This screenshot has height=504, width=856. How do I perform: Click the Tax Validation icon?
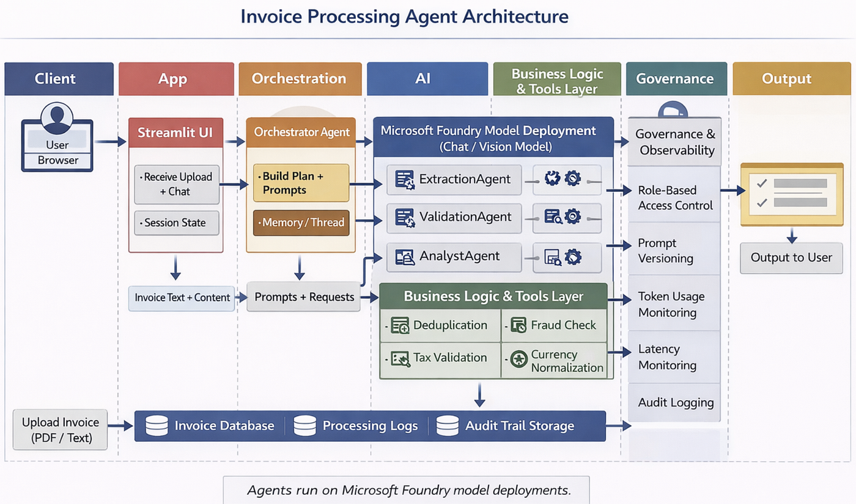coord(400,359)
